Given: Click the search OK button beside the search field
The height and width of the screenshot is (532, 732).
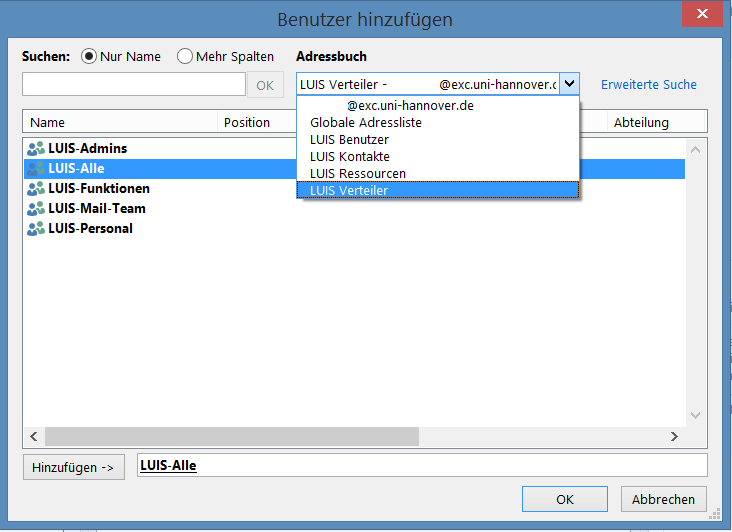Looking at the screenshot, I should (x=265, y=85).
